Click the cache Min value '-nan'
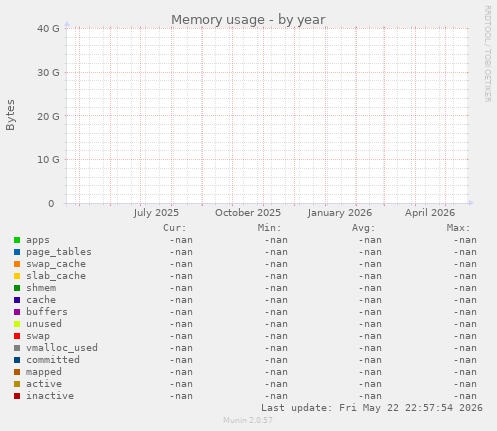 click(x=276, y=300)
